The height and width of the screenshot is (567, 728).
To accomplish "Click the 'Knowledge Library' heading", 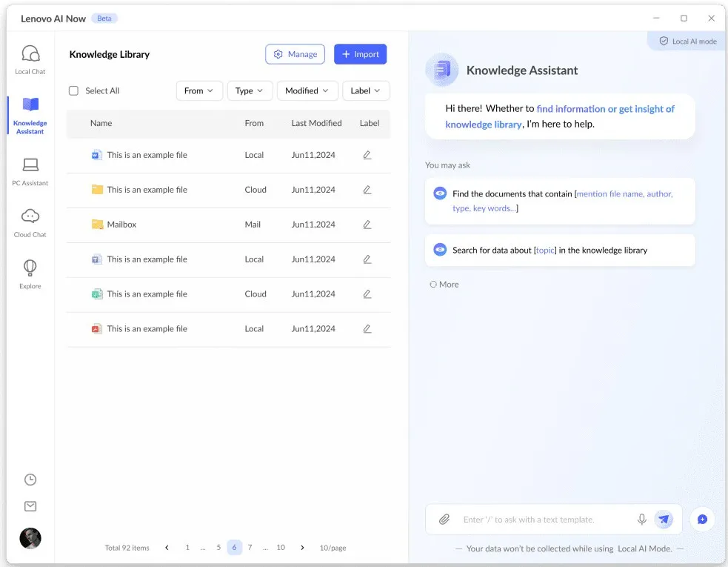I will pyautogui.click(x=110, y=54).
